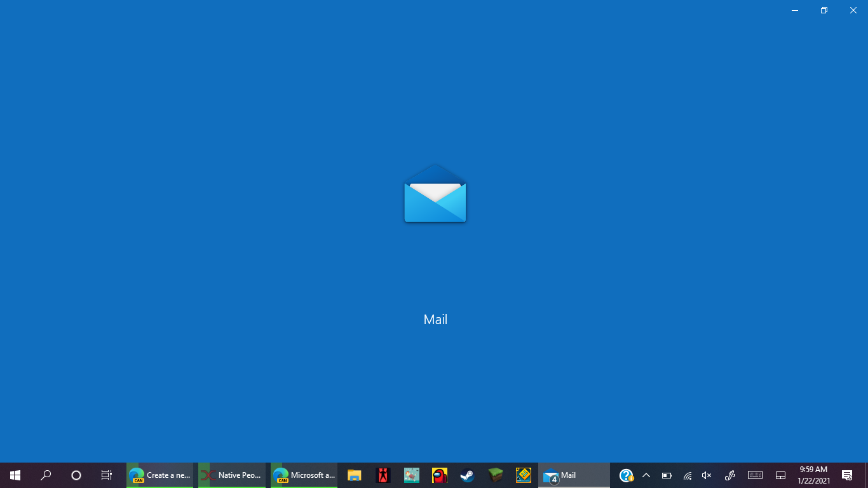Restore down the Mail window
Viewport: 868px width, 488px height.
pyautogui.click(x=824, y=10)
